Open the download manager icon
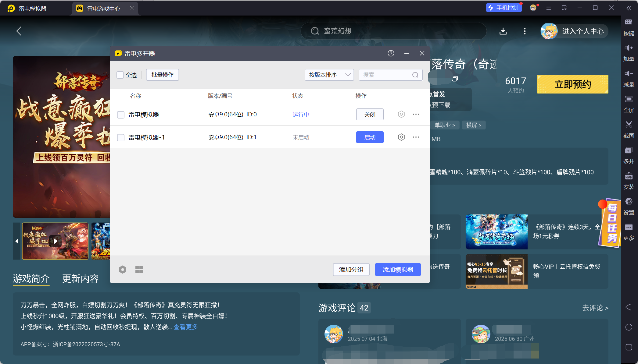 point(503,31)
